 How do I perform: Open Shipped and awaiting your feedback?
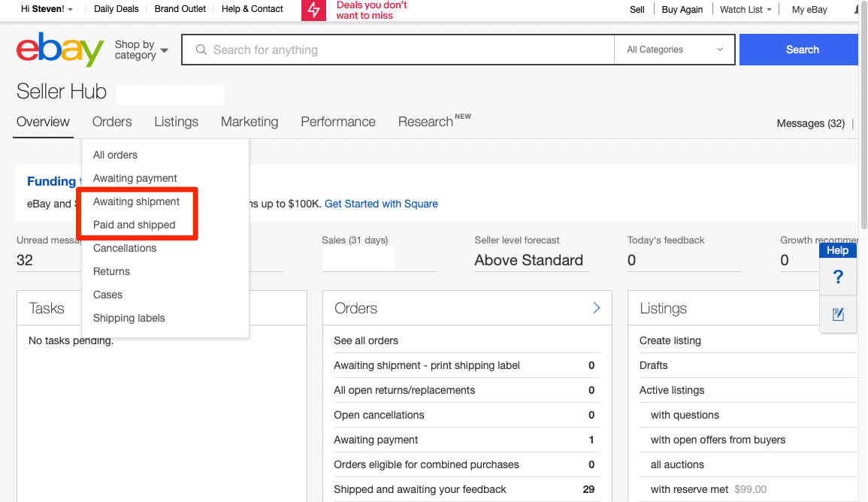467,490
